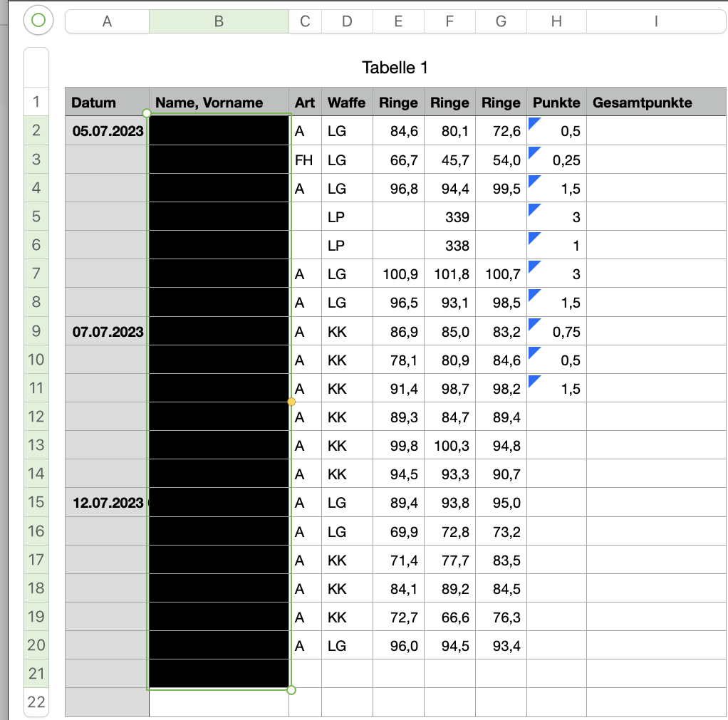728x720 pixels.
Task: Select the 'Art' header cell
Action: tap(305, 102)
